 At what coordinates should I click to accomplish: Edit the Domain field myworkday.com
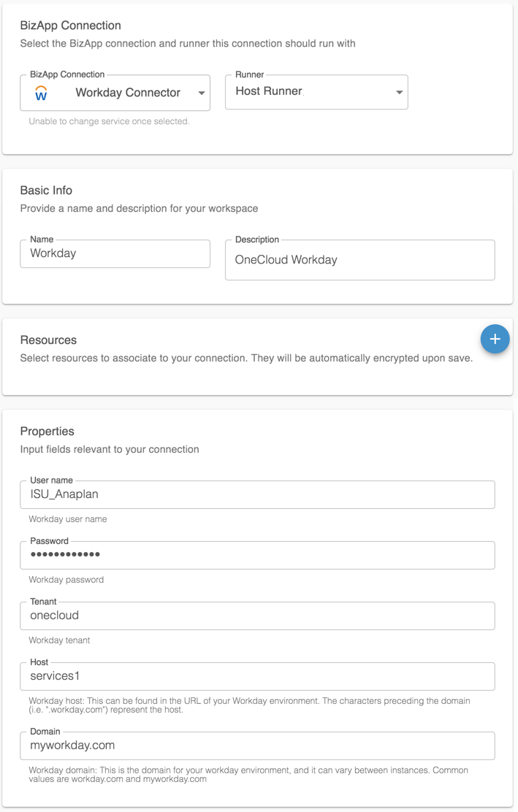[x=257, y=746]
